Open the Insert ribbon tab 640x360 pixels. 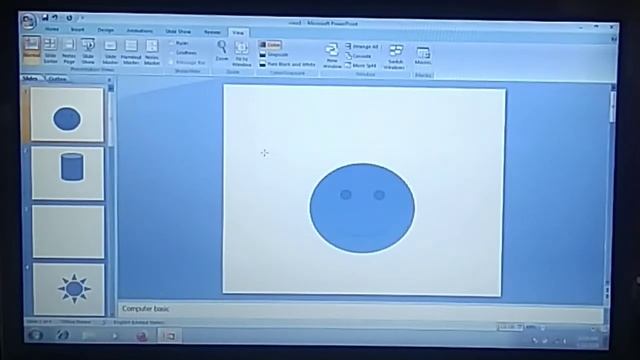pos(77,30)
